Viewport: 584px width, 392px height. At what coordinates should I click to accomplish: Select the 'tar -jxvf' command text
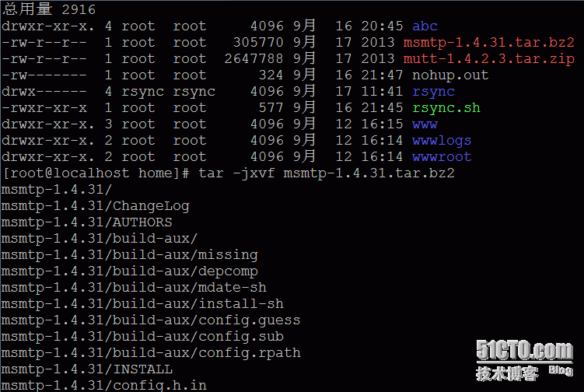(236, 173)
